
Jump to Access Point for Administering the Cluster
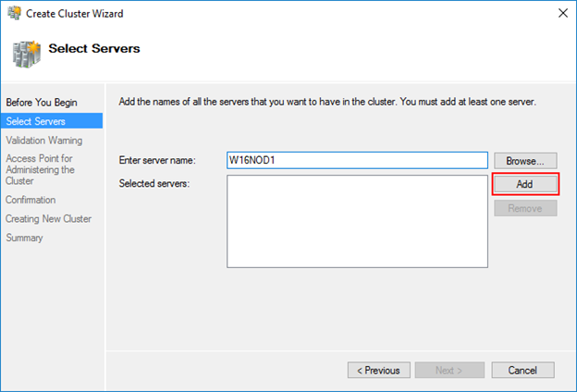pos(40,170)
